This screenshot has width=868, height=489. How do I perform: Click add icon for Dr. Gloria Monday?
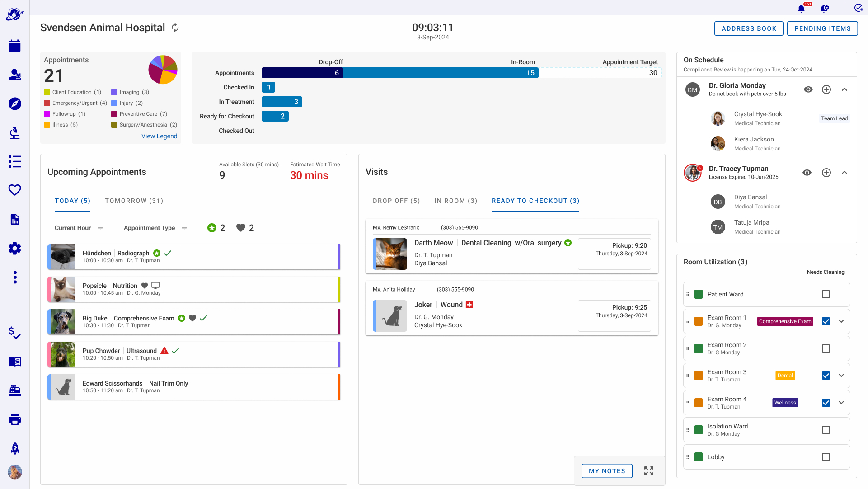pyautogui.click(x=826, y=89)
